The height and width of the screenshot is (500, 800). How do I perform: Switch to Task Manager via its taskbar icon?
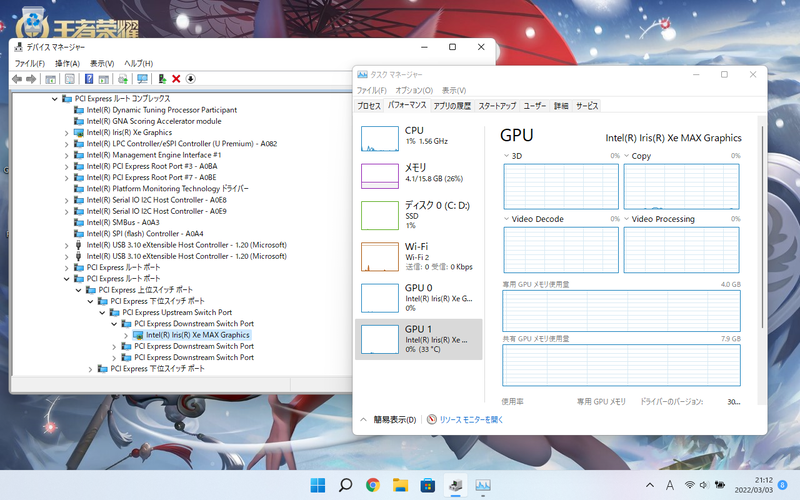pyautogui.click(x=483, y=485)
